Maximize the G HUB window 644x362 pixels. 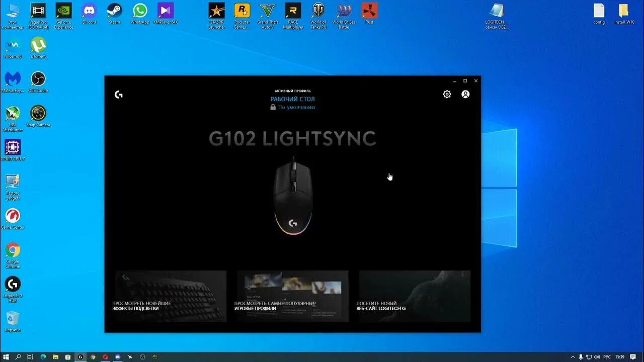465,81
